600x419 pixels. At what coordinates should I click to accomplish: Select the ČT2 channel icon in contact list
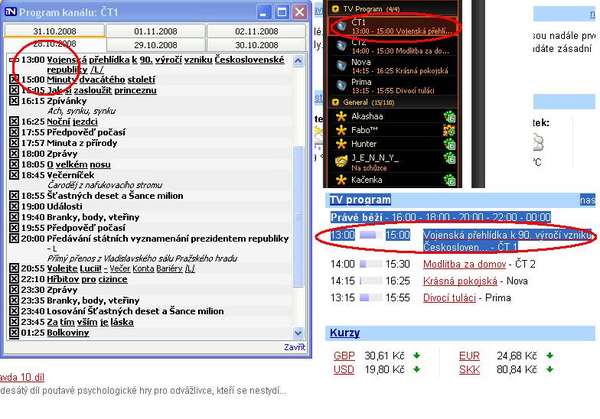pyautogui.click(x=341, y=46)
